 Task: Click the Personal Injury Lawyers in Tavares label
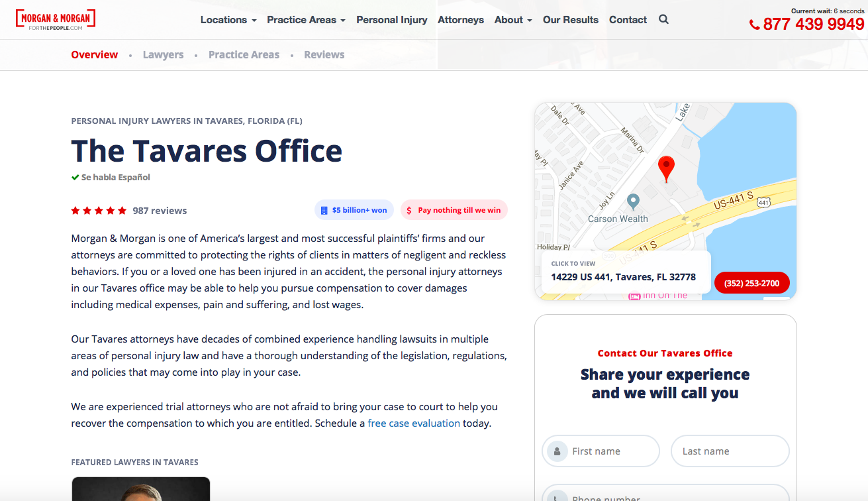pyautogui.click(x=187, y=121)
